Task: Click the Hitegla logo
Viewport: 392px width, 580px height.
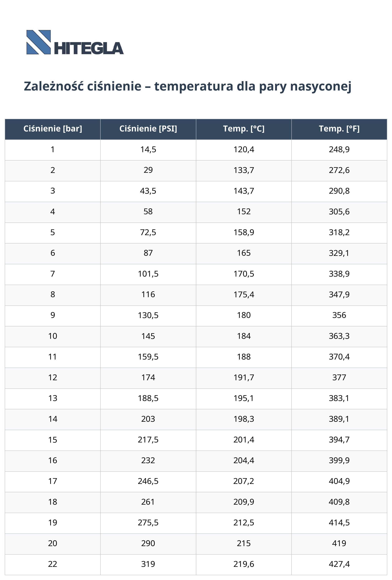Action: [x=75, y=42]
